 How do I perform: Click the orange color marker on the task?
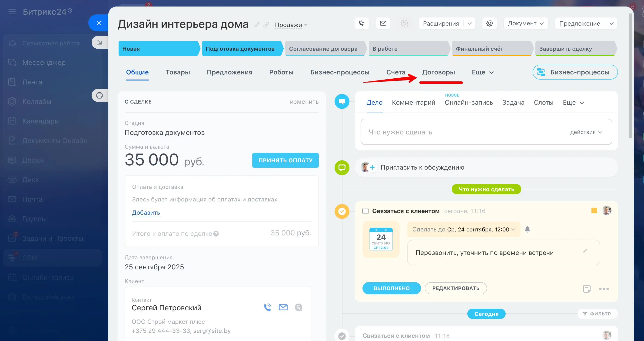coord(594,211)
